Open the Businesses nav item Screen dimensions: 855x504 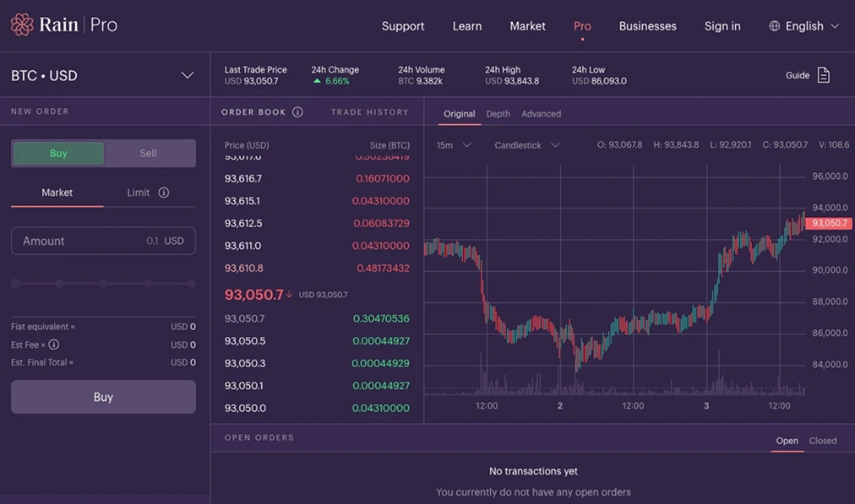647,25
